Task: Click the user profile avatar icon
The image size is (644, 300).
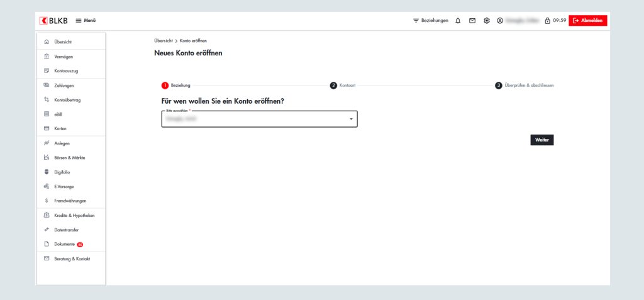Action: pos(500,21)
